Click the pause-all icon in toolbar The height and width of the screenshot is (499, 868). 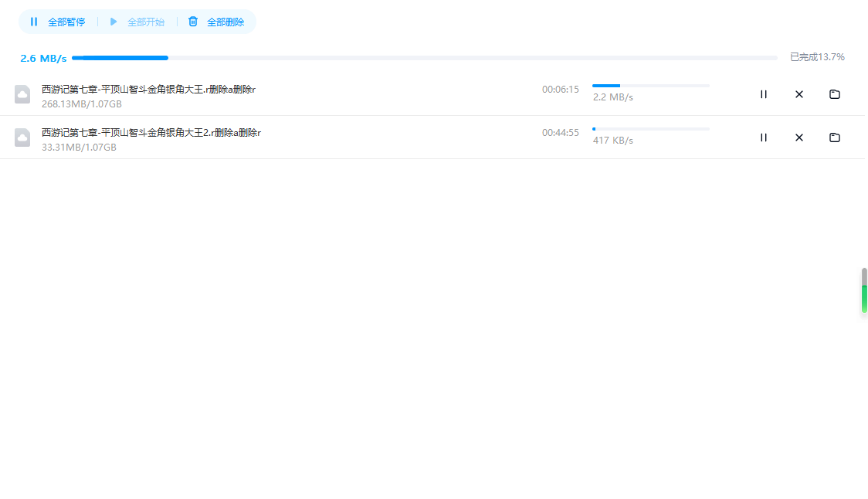34,22
